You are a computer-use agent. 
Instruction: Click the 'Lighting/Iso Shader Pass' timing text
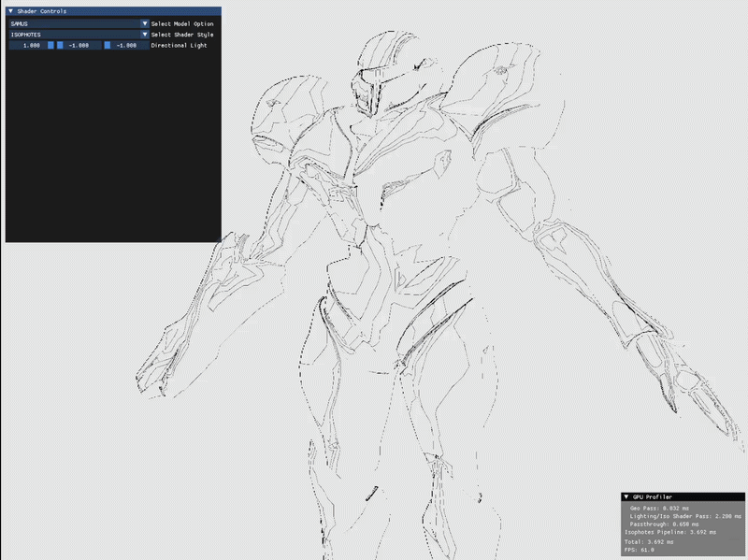(x=685, y=516)
